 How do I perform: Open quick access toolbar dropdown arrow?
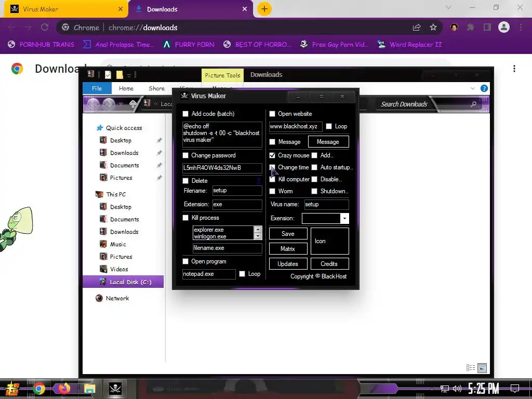[x=129, y=75]
